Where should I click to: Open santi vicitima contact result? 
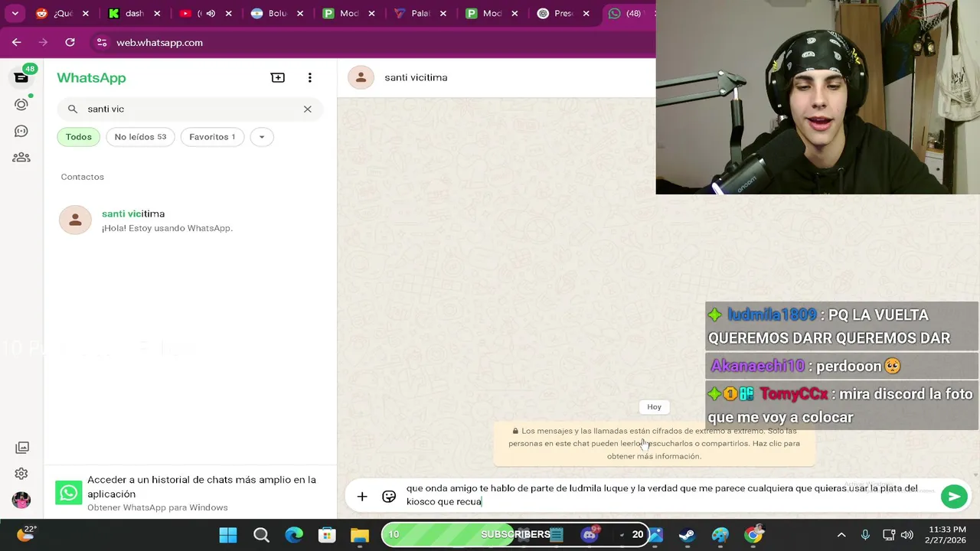point(190,220)
